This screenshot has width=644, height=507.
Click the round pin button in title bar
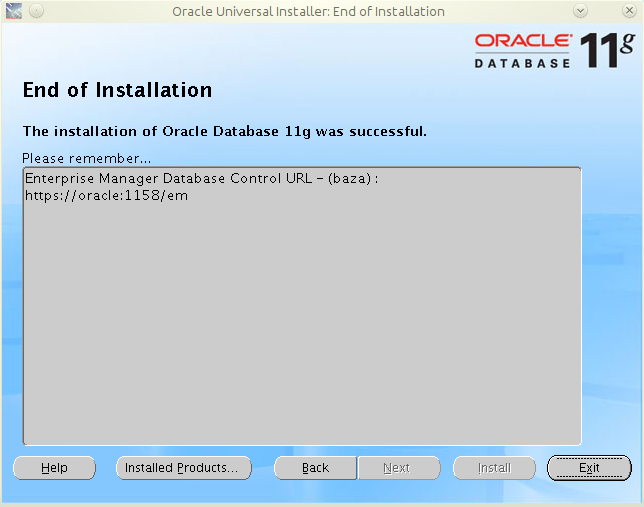[x=37, y=11]
